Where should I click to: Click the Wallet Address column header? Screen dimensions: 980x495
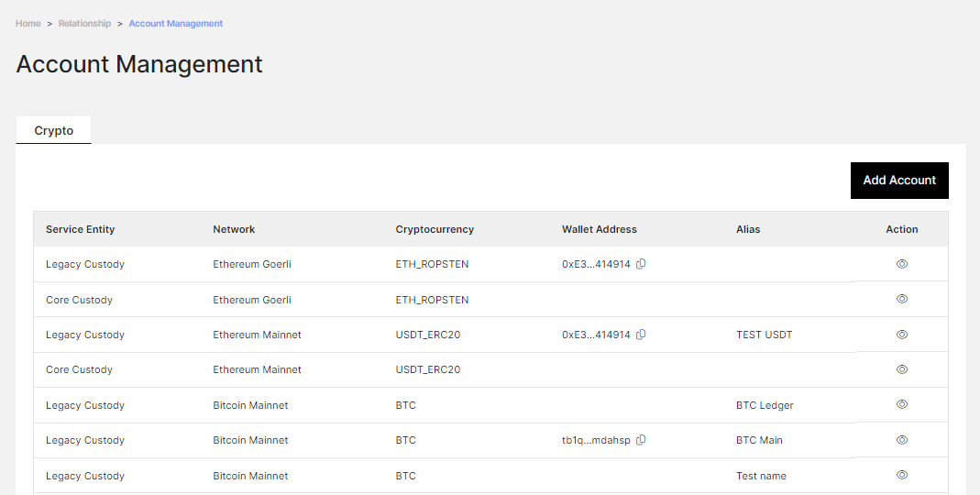coord(599,229)
